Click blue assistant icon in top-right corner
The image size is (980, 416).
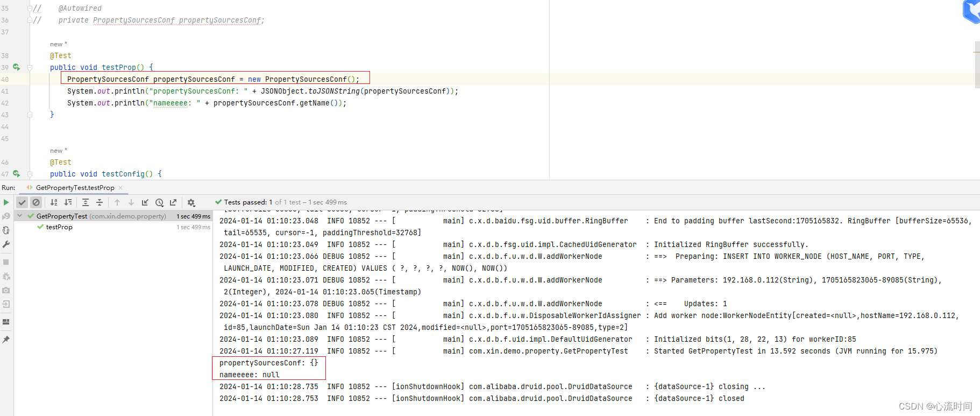point(971,11)
